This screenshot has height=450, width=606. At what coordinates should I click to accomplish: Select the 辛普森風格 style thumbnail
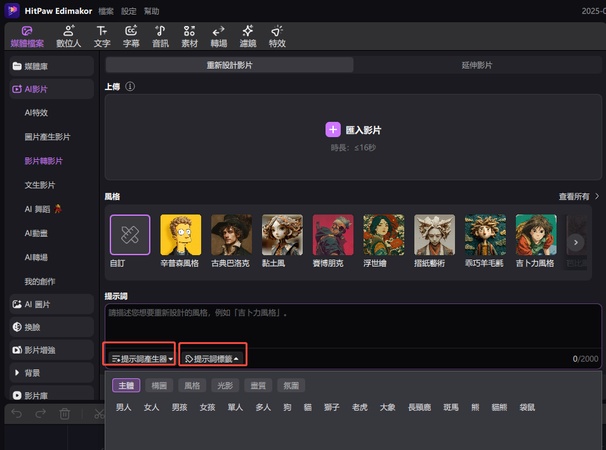click(x=181, y=235)
